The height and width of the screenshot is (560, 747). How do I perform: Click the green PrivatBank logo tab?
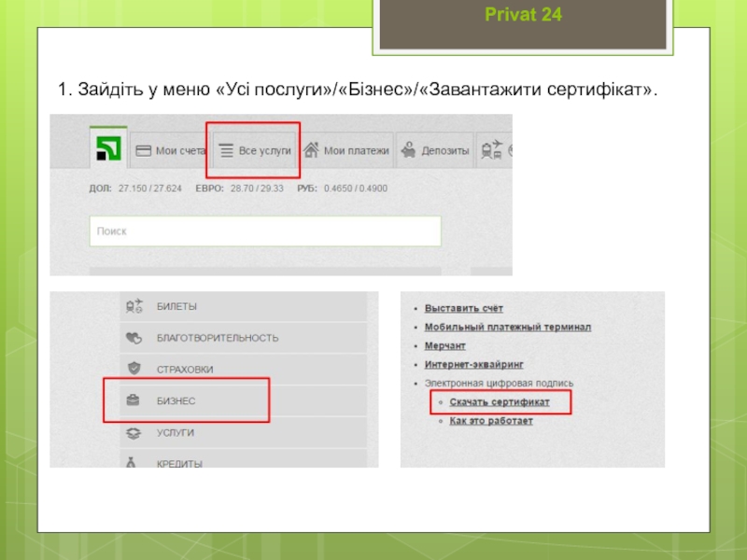108,147
